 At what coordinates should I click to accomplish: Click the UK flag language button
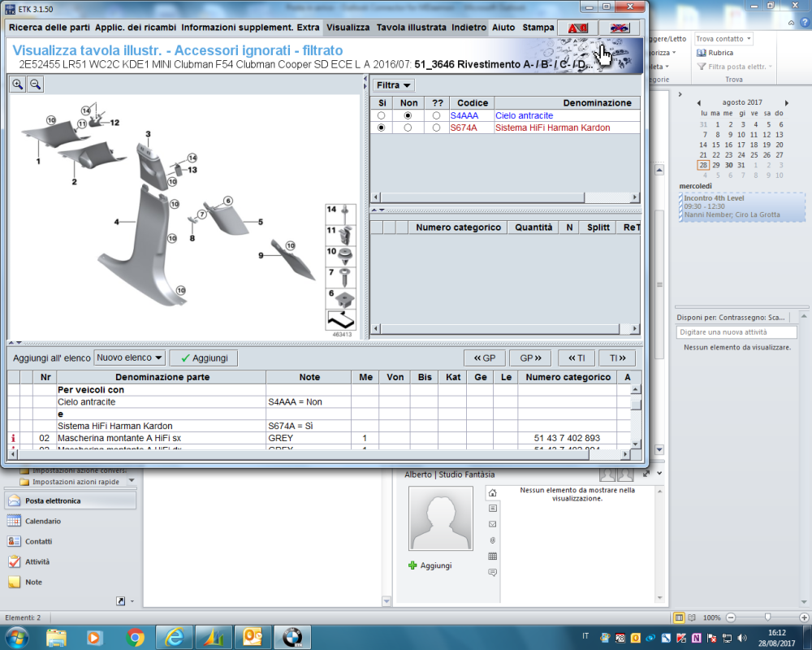click(620, 28)
